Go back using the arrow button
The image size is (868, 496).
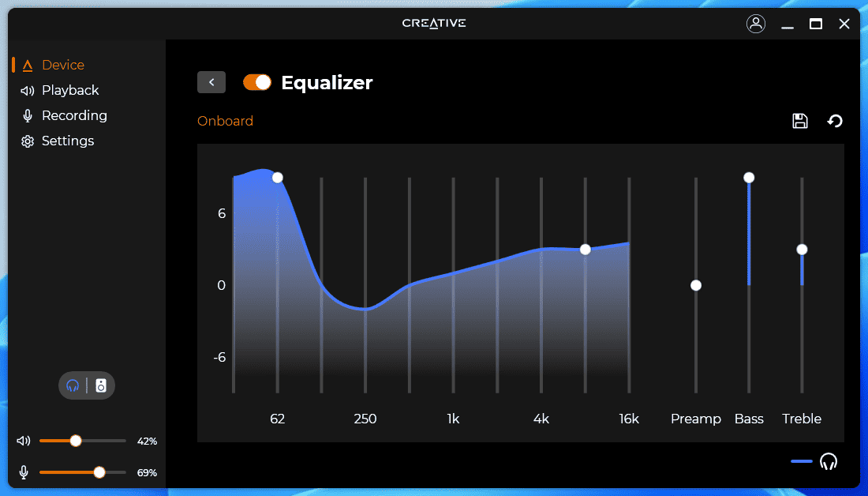click(x=211, y=82)
